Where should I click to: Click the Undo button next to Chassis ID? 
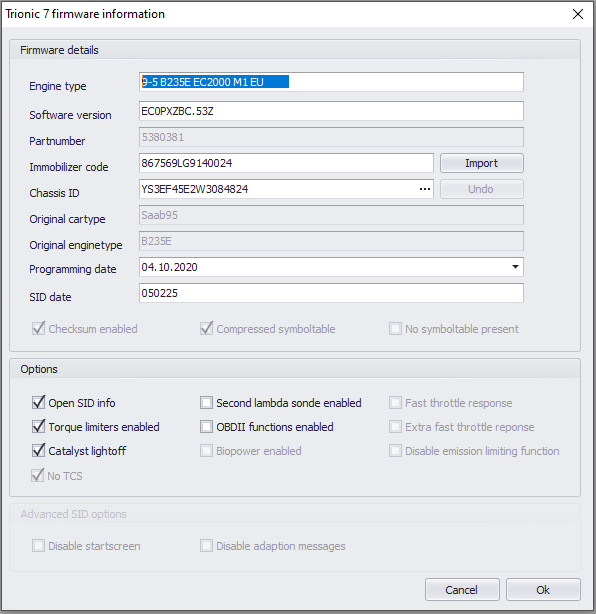482,189
